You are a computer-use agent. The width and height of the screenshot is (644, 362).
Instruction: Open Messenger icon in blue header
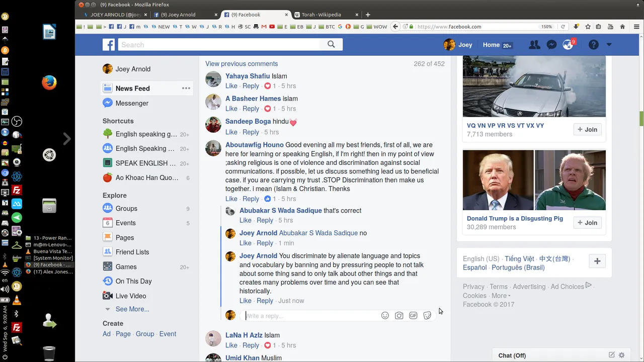551,45
